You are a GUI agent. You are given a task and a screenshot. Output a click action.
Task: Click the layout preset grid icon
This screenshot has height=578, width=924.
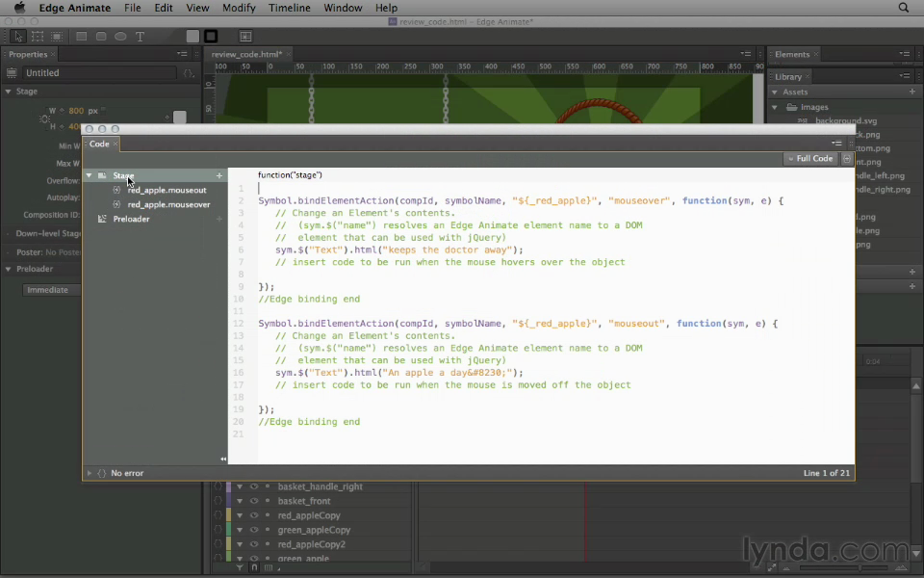click(x=245, y=37)
